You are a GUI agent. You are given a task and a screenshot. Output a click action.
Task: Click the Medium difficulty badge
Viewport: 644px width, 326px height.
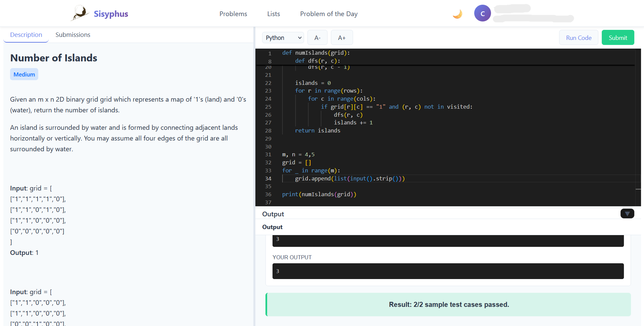click(24, 74)
